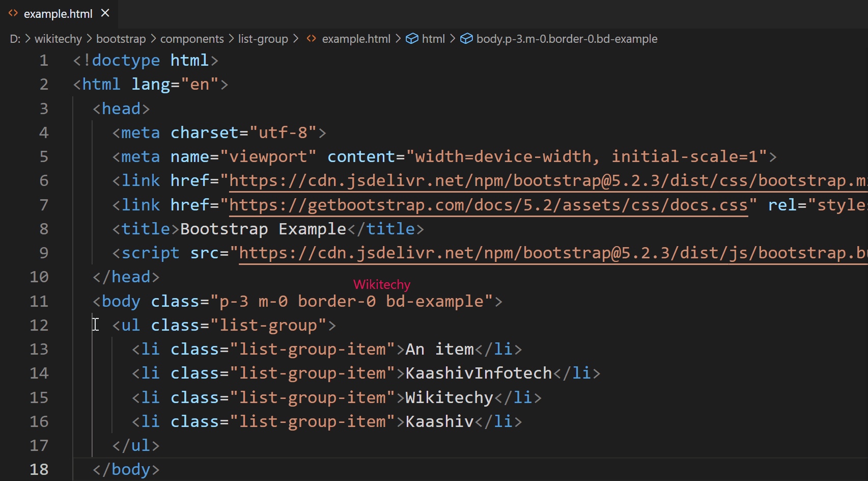The image size is (868, 481).
Task: Click the code symbol icon before example.html in breadcrumb
Action: 311,39
